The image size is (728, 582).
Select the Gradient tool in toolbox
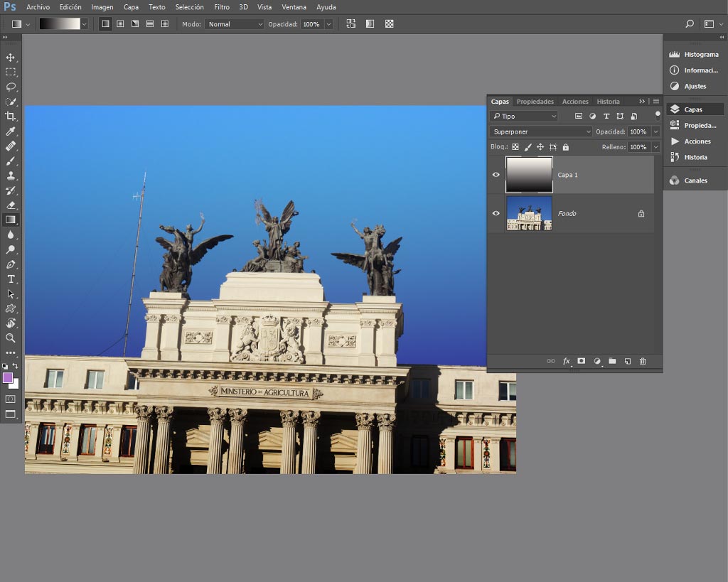10,220
